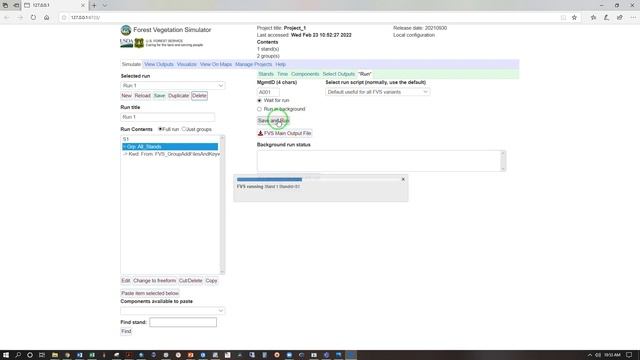Switch to the Simulate tab
Image resolution: width=640 pixels, height=360 pixels.
click(x=131, y=64)
